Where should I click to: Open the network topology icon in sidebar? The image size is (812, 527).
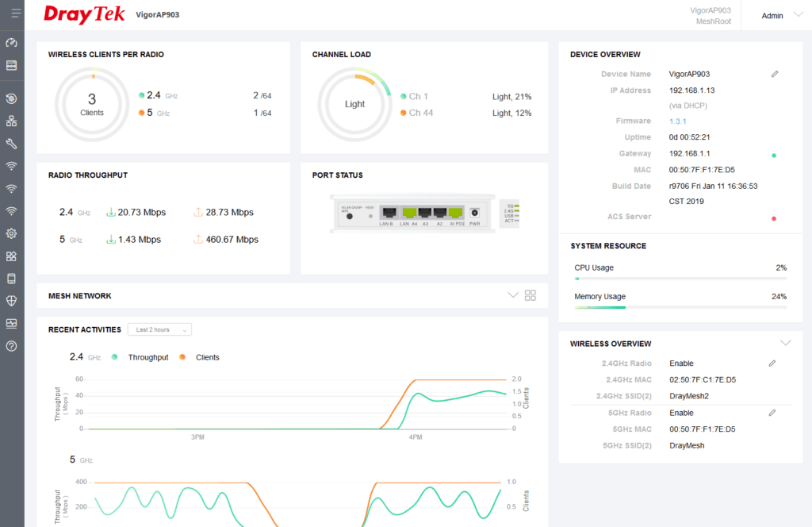[x=12, y=121]
